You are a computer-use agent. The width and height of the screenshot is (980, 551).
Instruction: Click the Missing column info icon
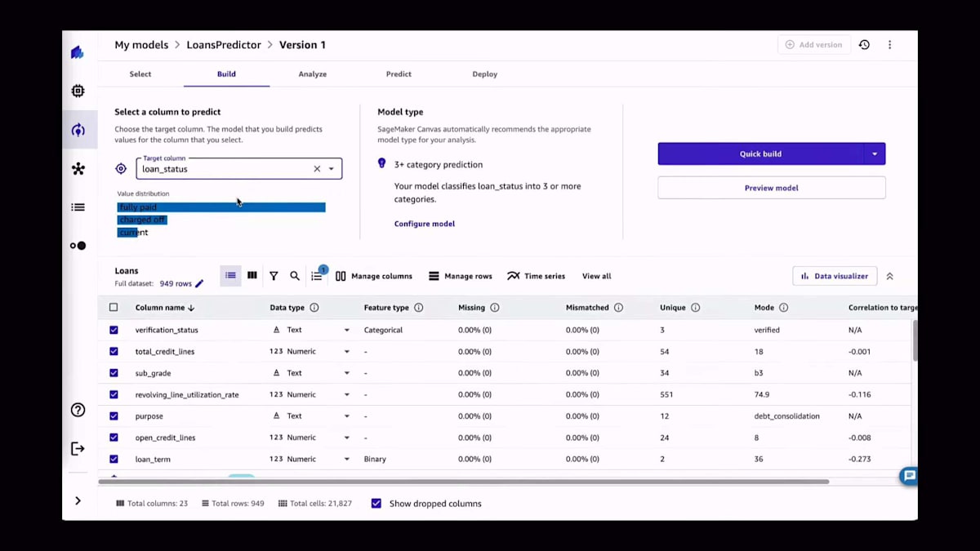click(x=495, y=308)
